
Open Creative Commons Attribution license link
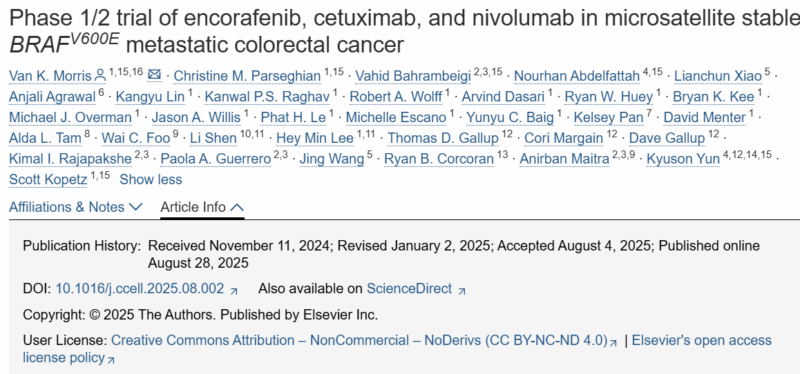point(360,340)
